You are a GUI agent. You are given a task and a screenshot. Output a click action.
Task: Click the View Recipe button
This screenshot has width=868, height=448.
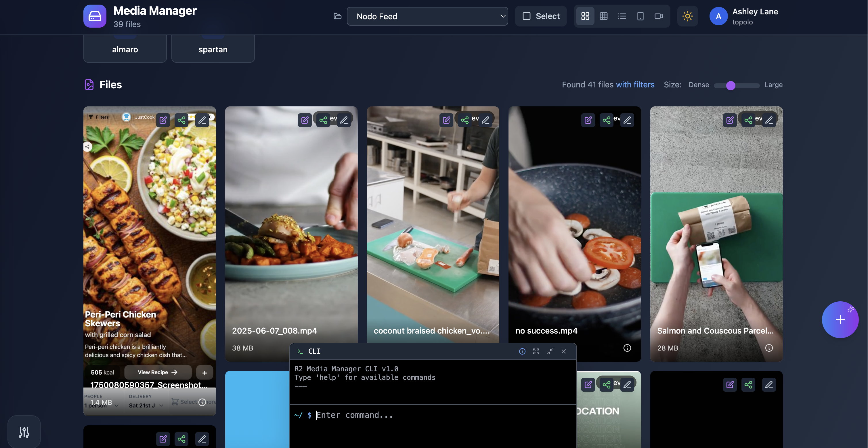tap(157, 372)
